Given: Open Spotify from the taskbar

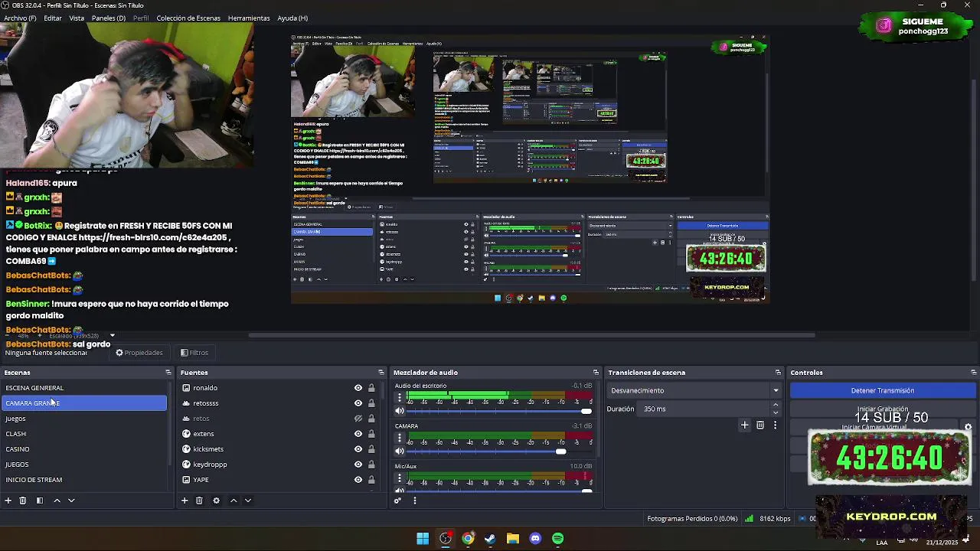Looking at the screenshot, I should click(557, 539).
